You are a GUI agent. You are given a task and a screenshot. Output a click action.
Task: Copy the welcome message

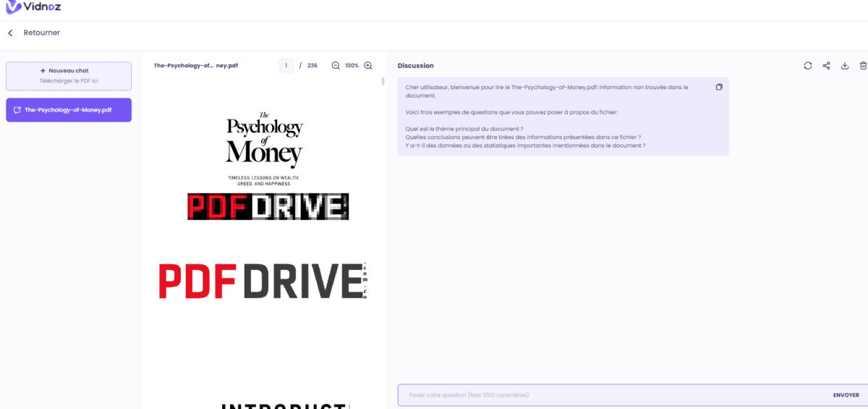click(719, 87)
